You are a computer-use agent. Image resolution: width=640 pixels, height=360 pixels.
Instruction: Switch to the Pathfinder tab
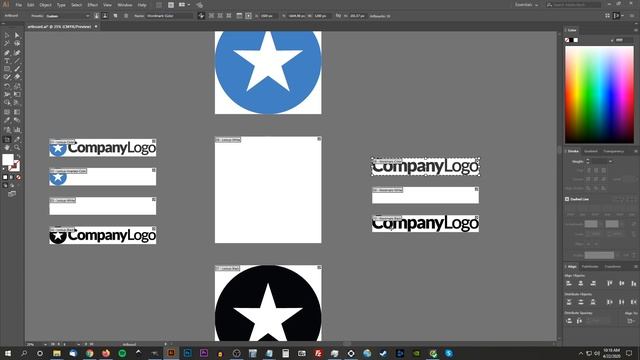(x=590, y=267)
